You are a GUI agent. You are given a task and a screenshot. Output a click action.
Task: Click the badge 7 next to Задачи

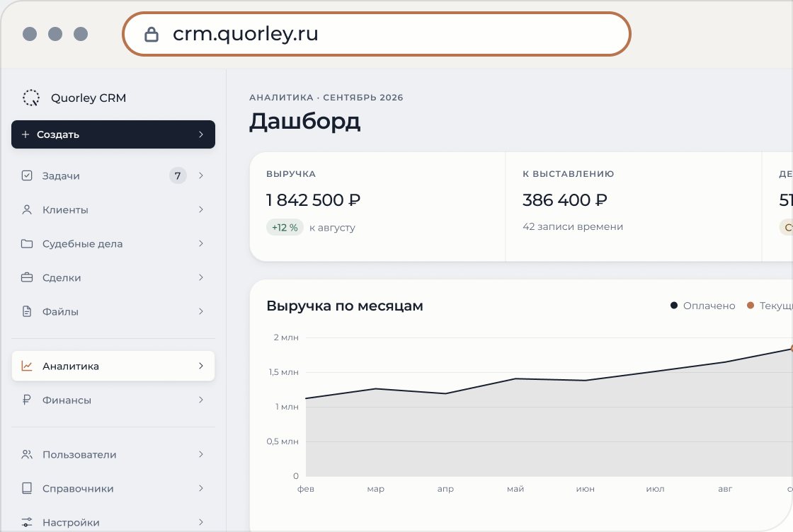[178, 175]
